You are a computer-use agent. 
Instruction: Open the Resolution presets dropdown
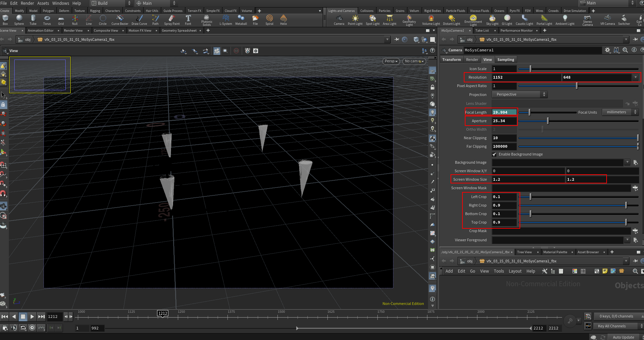coord(635,77)
